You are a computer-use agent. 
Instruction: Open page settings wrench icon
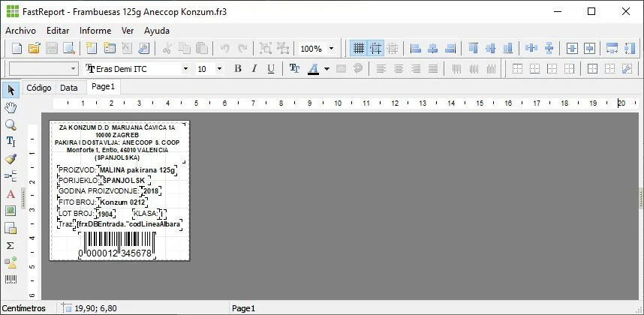click(x=143, y=49)
